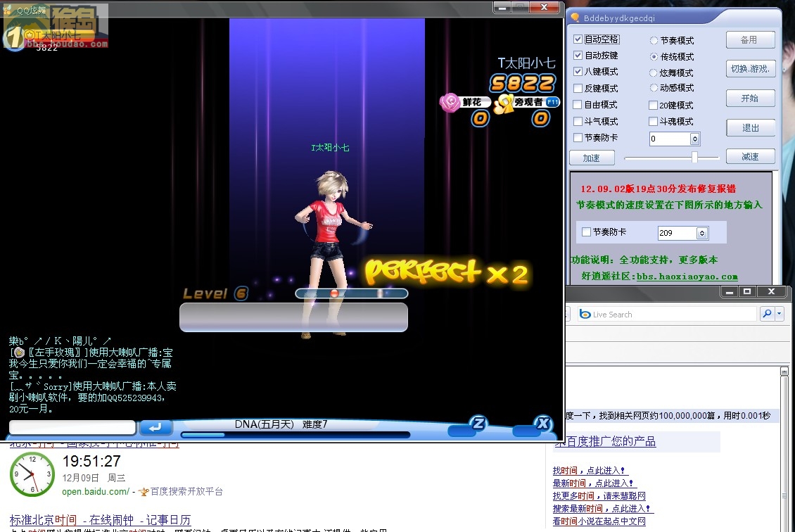Click the song progress bar under DNA(五月天)
The image size is (795, 532).
point(295,435)
